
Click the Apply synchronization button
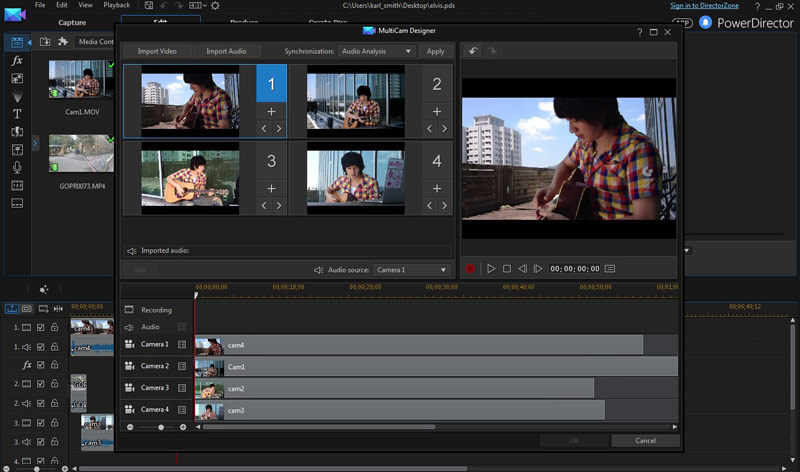pos(435,51)
